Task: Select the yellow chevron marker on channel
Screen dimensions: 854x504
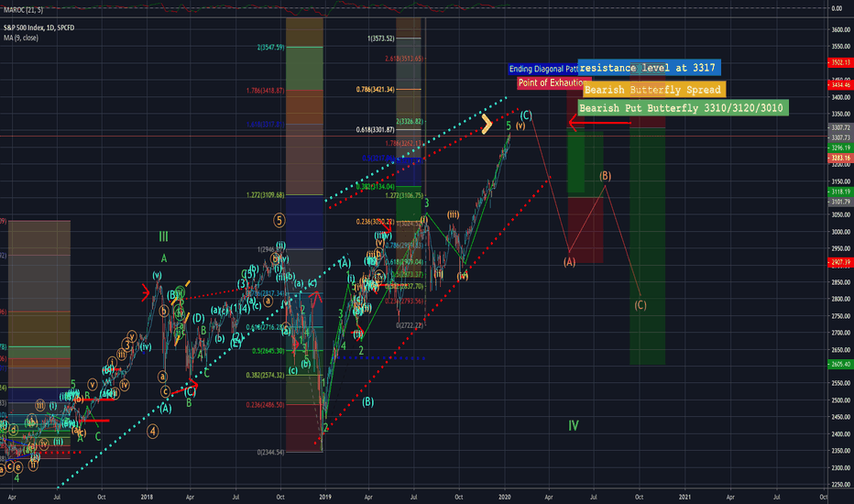Action: [x=487, y=125]
